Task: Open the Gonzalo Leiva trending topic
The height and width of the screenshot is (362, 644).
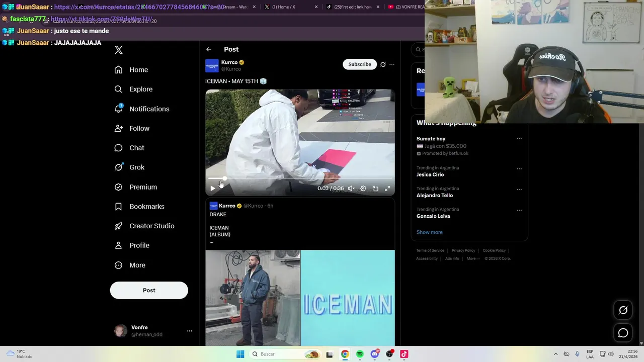Action: tap(433, 216)
